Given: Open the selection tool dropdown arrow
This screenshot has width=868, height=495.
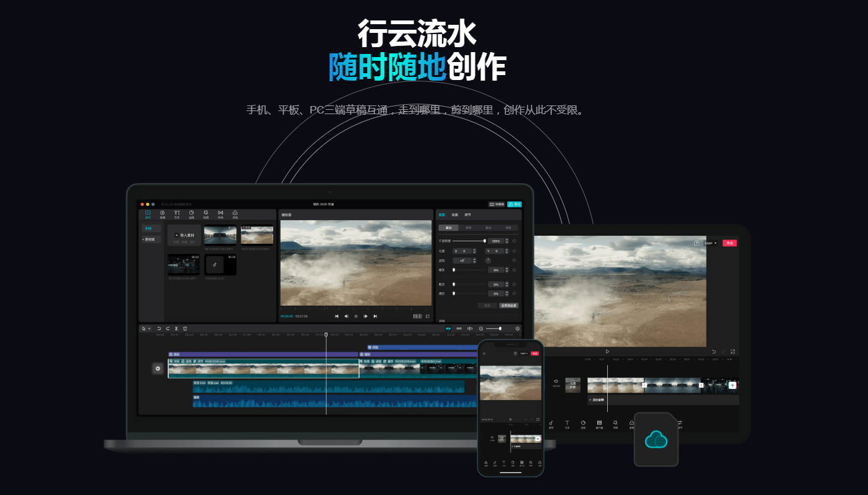Looking at the screenshot, I should [149, 328].
